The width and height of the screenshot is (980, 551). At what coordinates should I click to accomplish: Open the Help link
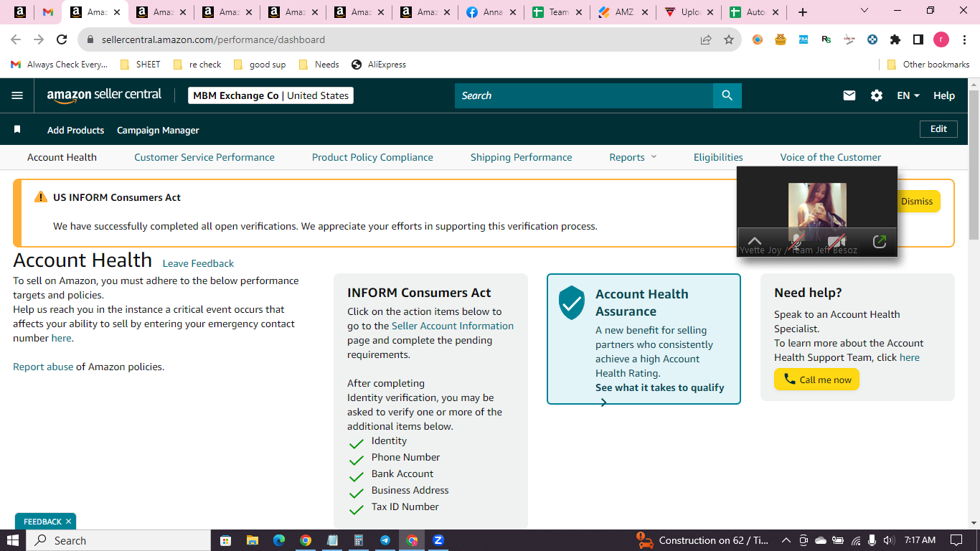click(944, 95)
